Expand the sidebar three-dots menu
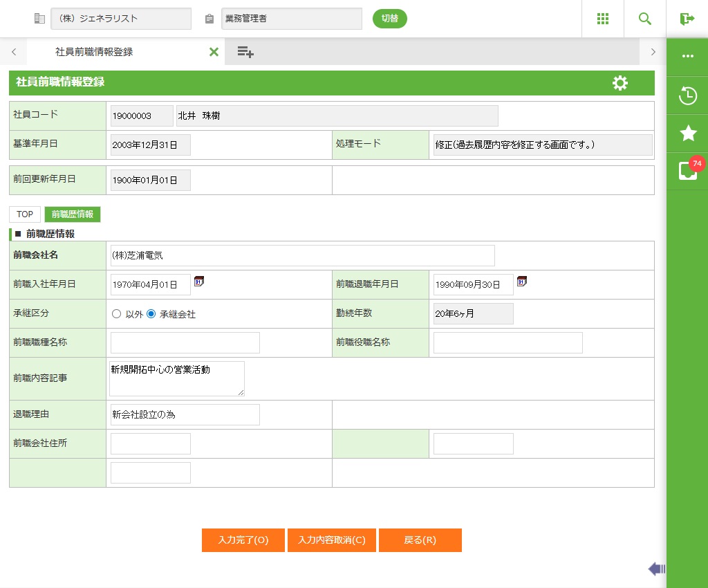708x588 pixels. (x=687, y=57)
